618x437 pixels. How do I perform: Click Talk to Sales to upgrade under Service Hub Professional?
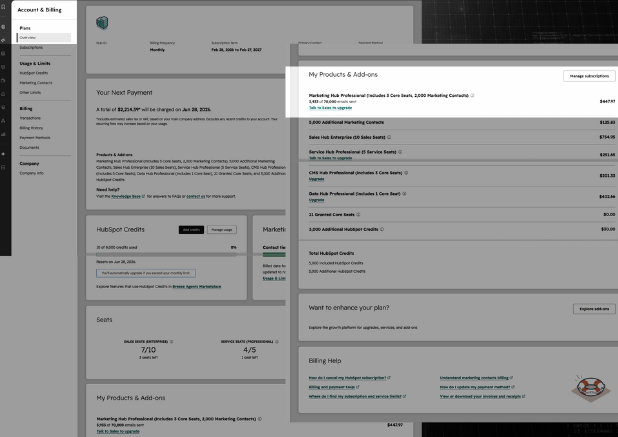pyautogui.click(x=330, y=158)
